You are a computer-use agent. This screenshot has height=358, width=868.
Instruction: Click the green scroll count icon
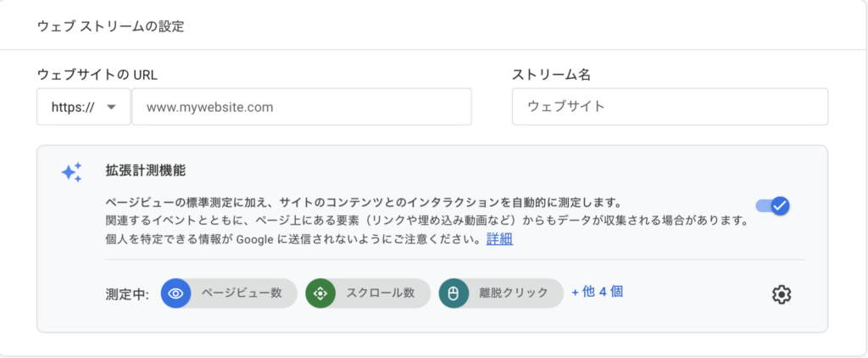[320, 294]
